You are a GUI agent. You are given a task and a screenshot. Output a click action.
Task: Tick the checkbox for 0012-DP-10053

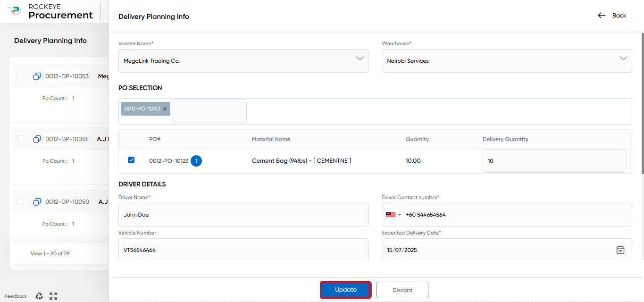tap(21, 76)
